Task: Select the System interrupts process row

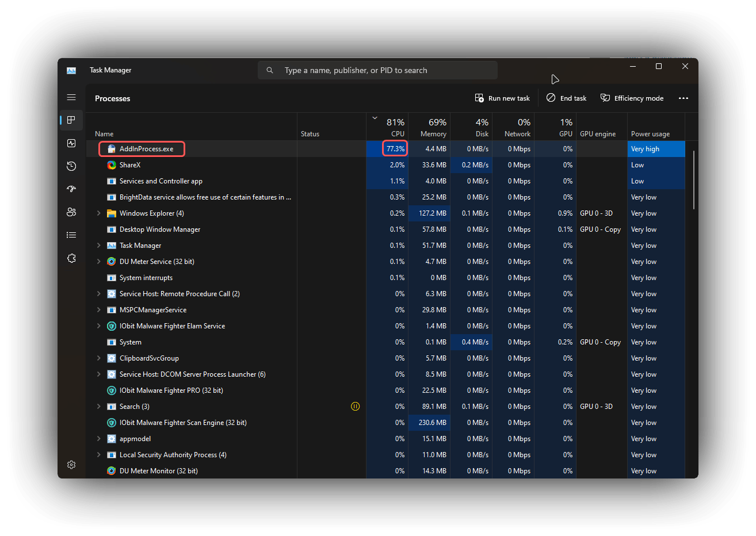Action: [385, 278]
